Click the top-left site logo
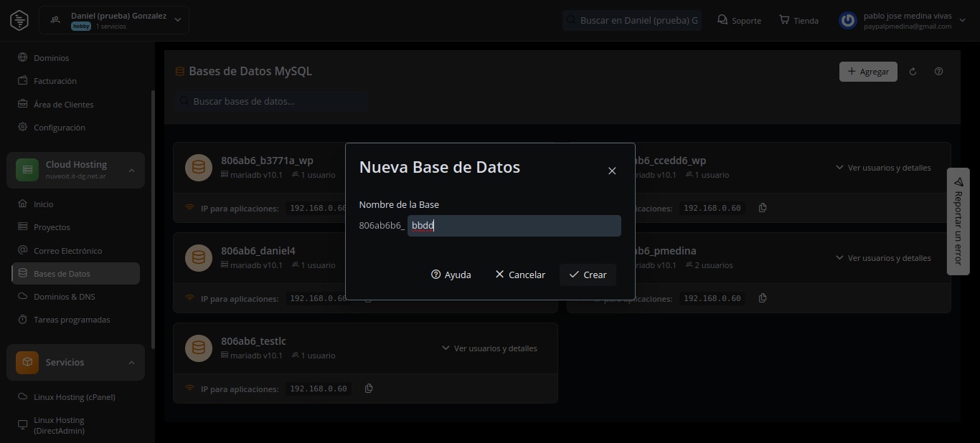980x443 pixels. pyautogui.click(x=19, y=20)
